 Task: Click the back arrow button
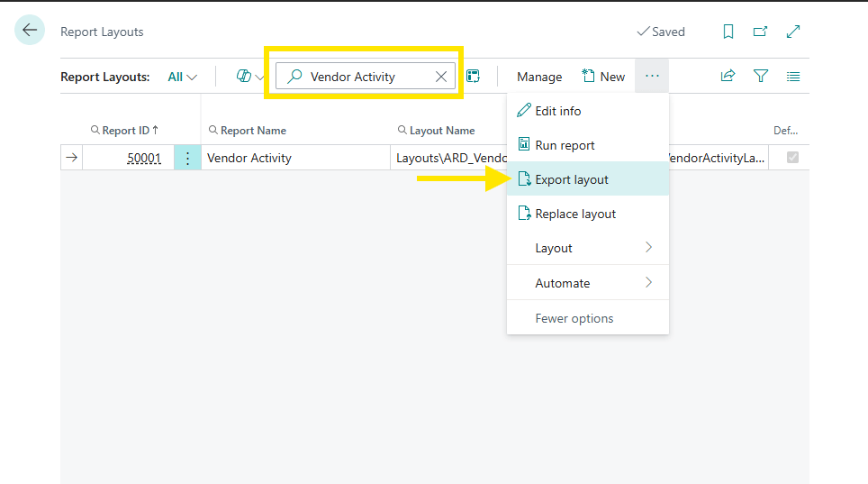[x=30, y=31]
